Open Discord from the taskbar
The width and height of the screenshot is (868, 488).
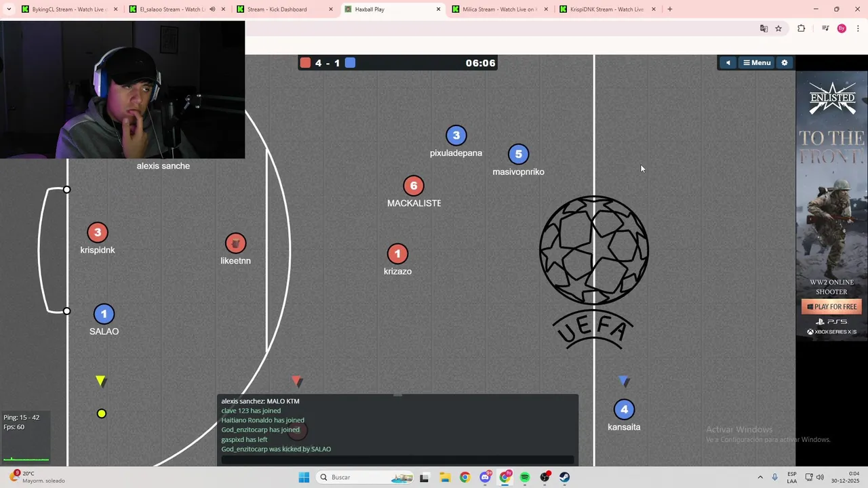485,477
